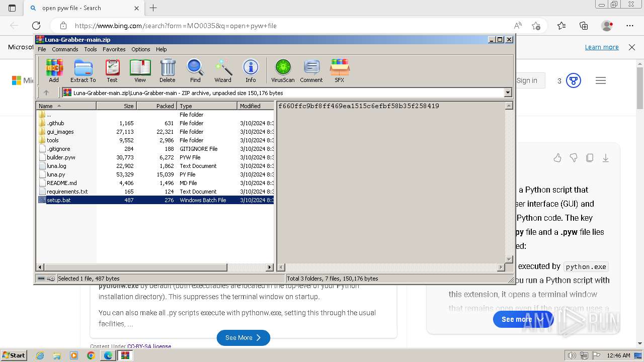Select the builder.pyw file
Viewport: 644px width, 362px height.
tap(155, 157)
